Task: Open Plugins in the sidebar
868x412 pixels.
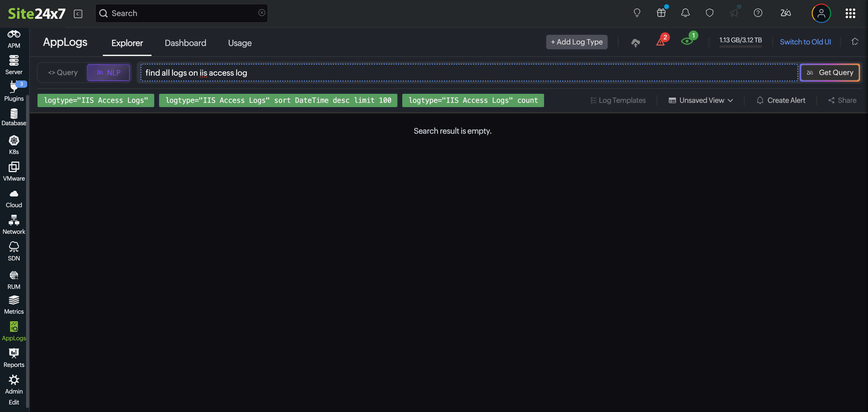Action: [14, 91]
